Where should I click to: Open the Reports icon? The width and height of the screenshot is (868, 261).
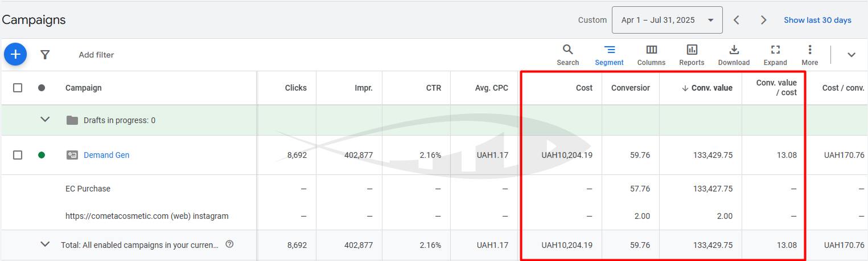(x=692, y=55)
